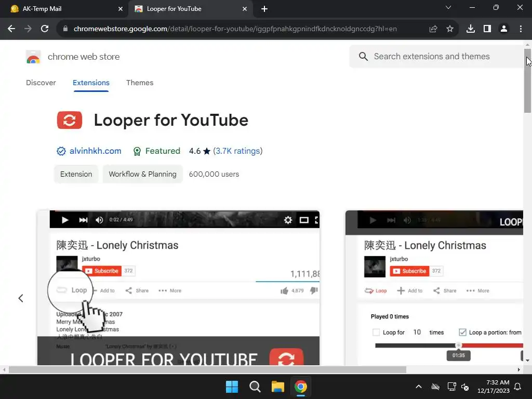Screen dimensions: 532x399
Task: Select the Looper for YouTube tab
Action: click(190, 9)
